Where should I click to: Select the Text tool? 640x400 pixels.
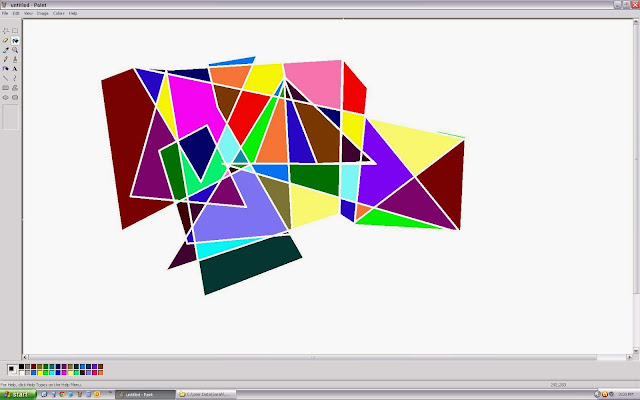click(15, 69)
